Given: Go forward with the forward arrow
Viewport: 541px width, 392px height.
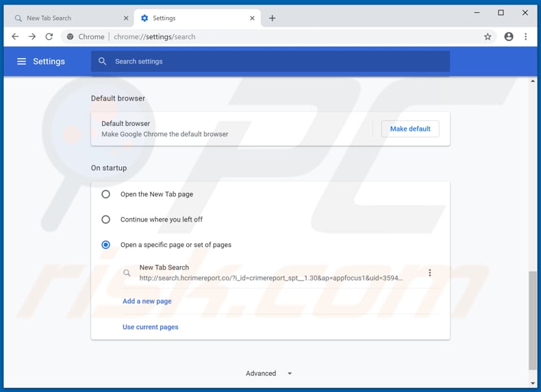Looking at the screenshot, I should (32, 36).
